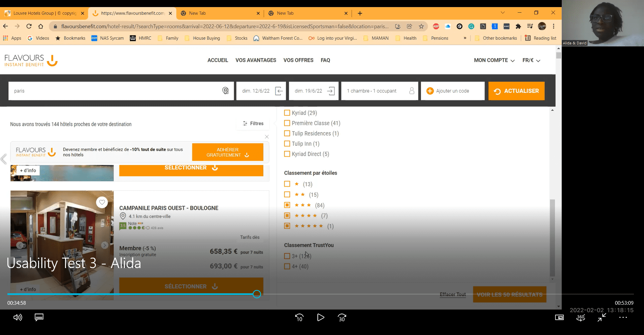
Task: Check Tulip Residences (1) filter
Action: pyautogui.click(x=287, y=133)
